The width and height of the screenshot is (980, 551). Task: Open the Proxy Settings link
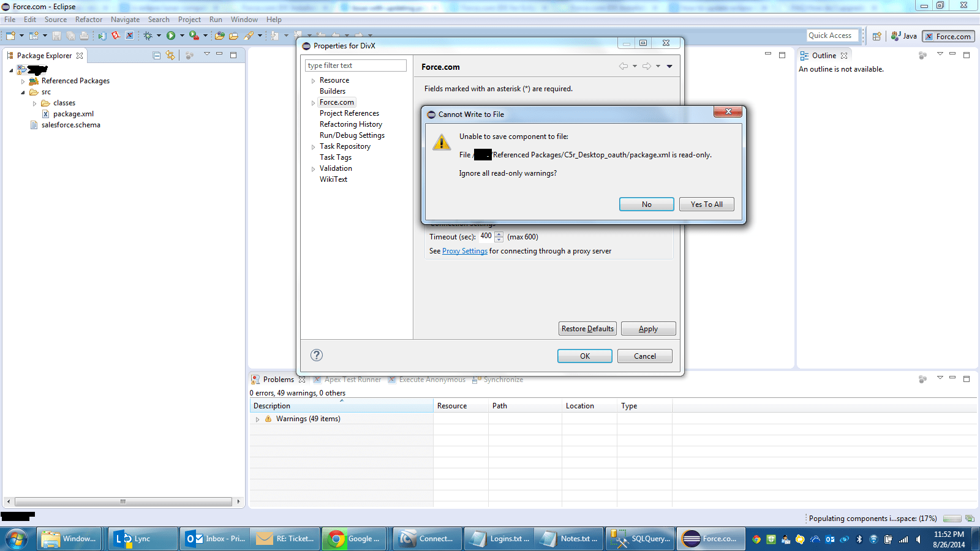(x=464, y=251)
